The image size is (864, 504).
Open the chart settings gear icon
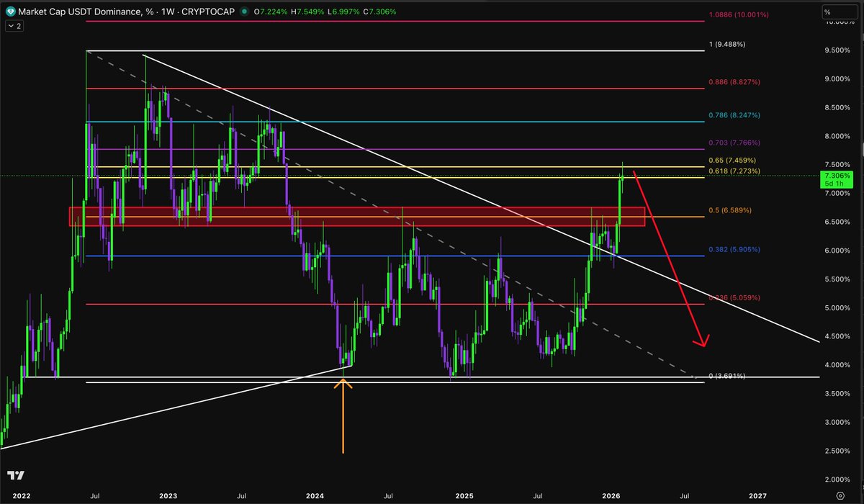click(840, 496)
